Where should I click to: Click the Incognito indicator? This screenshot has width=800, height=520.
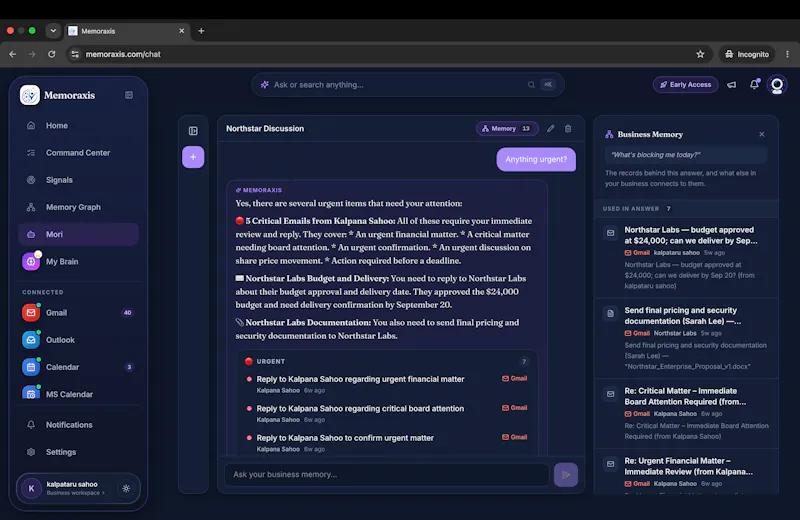tap(747, 54)
